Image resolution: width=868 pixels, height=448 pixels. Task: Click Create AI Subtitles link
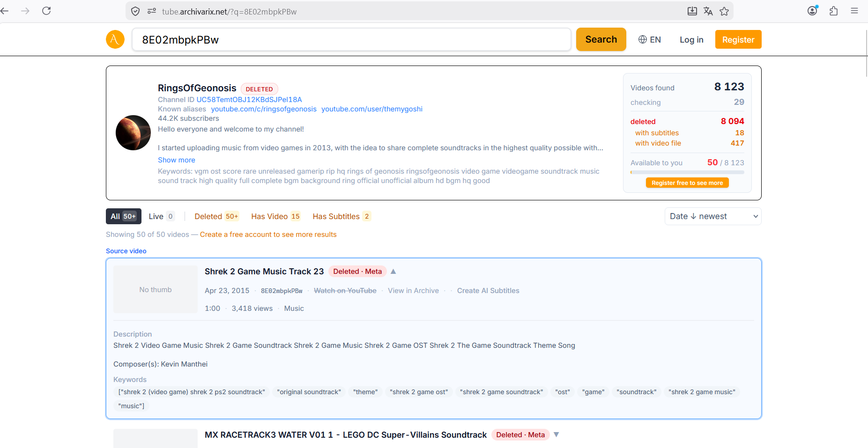[x=488, y=290]
